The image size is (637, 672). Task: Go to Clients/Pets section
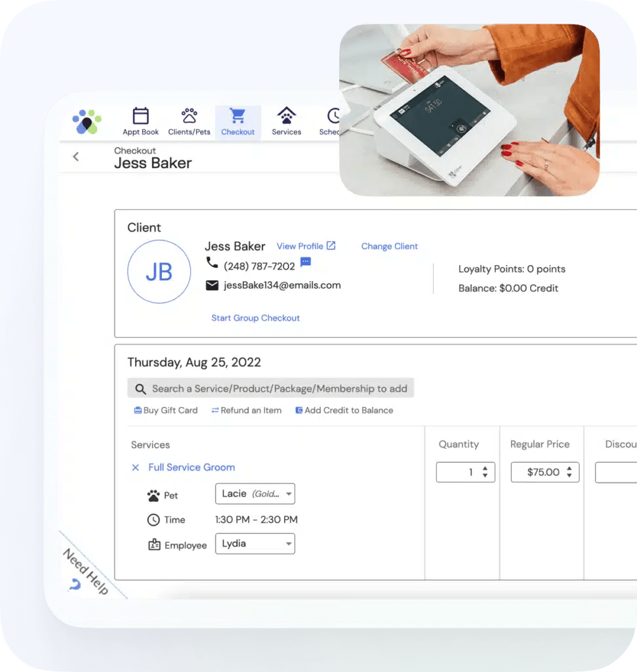189,121
